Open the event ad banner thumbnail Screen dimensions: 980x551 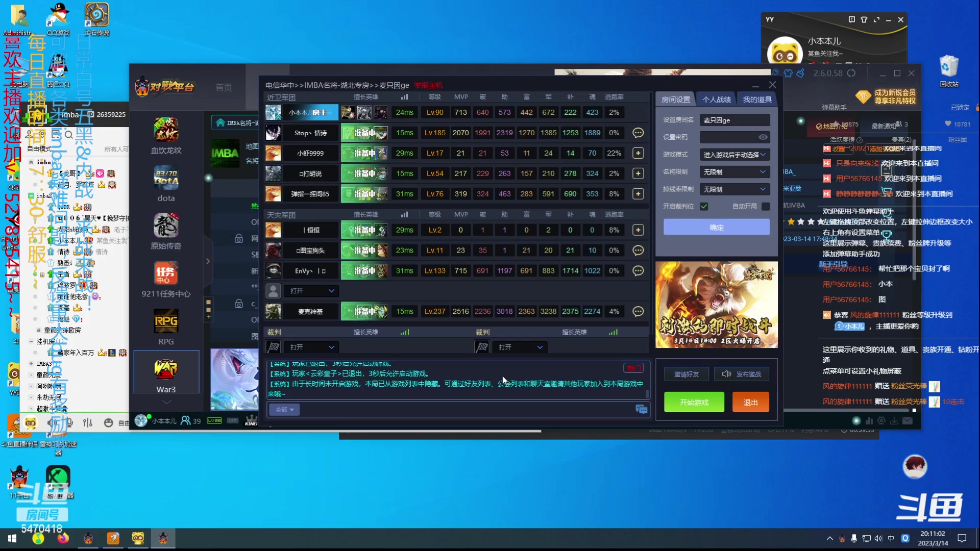coord(717,305)
